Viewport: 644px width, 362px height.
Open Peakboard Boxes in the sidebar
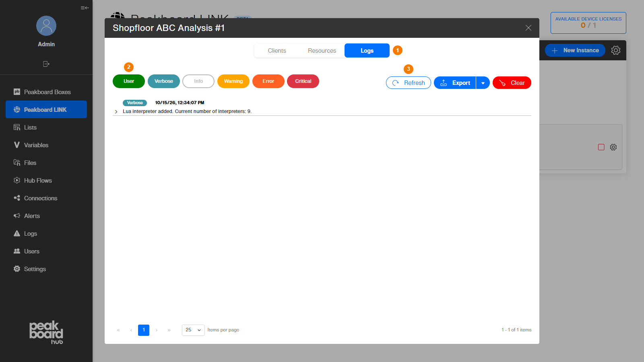(46, 92)
